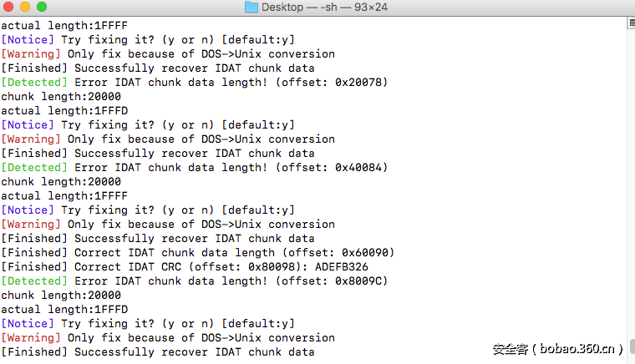The height and width of the screenshot is (364, 635).
Task: Click the offset value 0x60090
Action: coord(364,252)
